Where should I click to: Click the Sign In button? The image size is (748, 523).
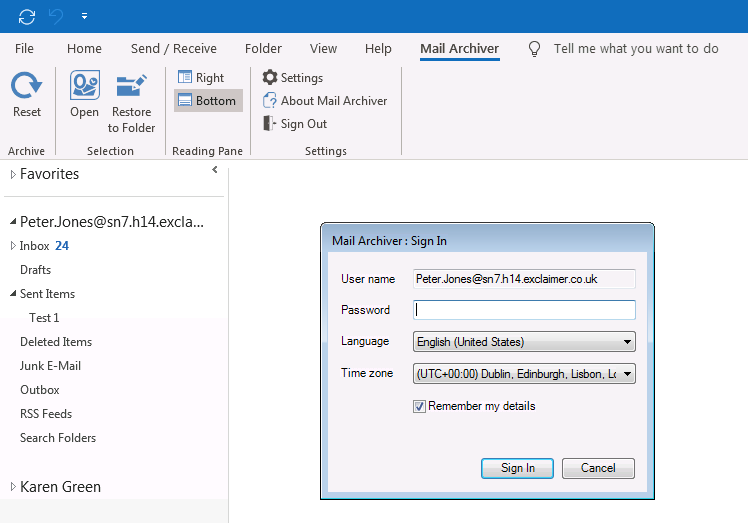pyautogui.click(x=517, y=468)
